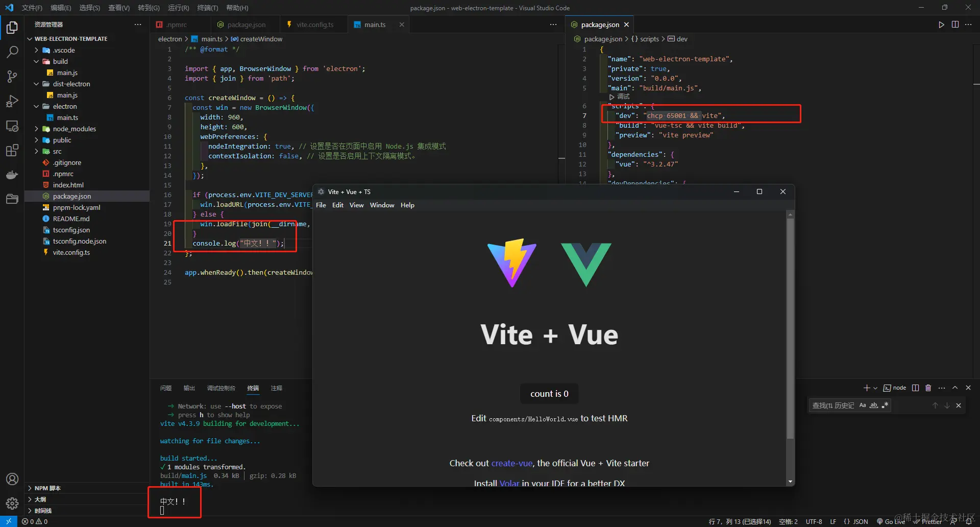Click the Prettier status bar item
The height and width of the screenshot is (527, 980).
click(927, 521)
